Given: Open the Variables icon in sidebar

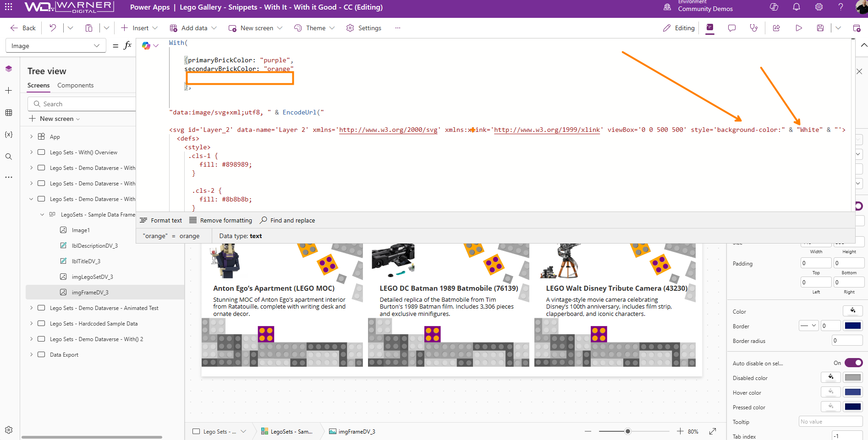Looking at the screenshot, I should (x=9, y=135).
